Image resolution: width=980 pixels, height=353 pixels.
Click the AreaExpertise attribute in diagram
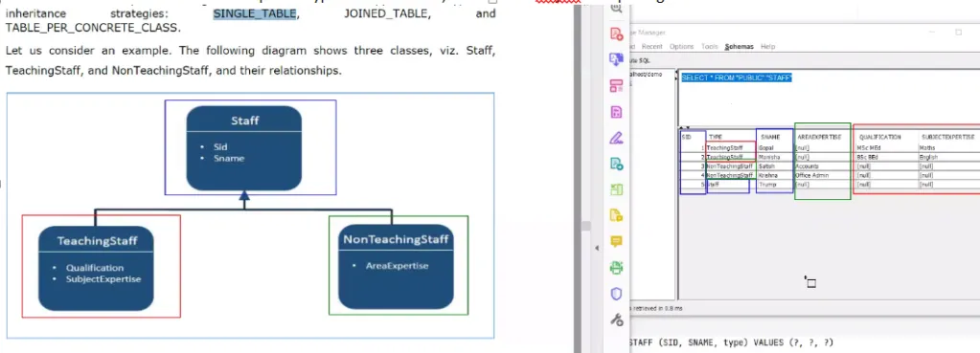pyautogui.click(x=398, y=266)
